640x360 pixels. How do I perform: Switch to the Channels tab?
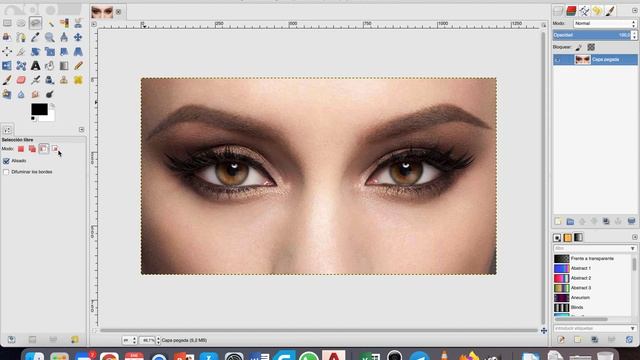571,11
